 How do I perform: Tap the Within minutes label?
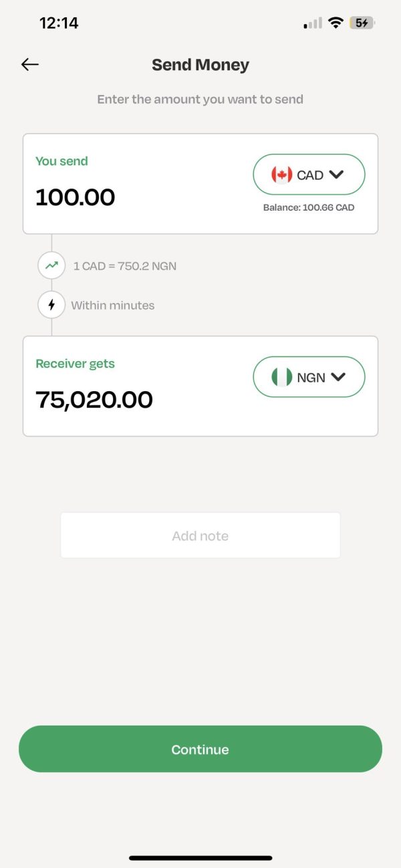pyautogui.click(x=111, y=305)
